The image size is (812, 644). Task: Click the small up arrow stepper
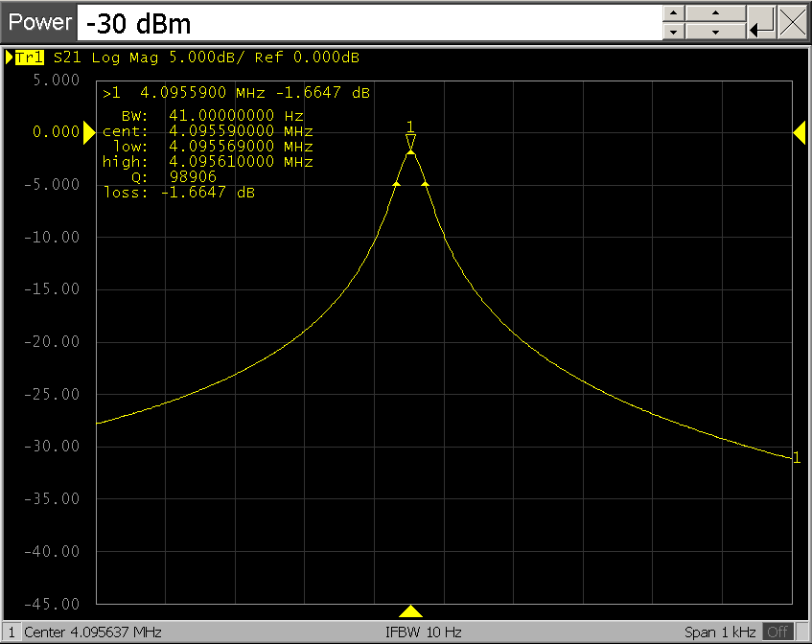[x=674, y=12]
